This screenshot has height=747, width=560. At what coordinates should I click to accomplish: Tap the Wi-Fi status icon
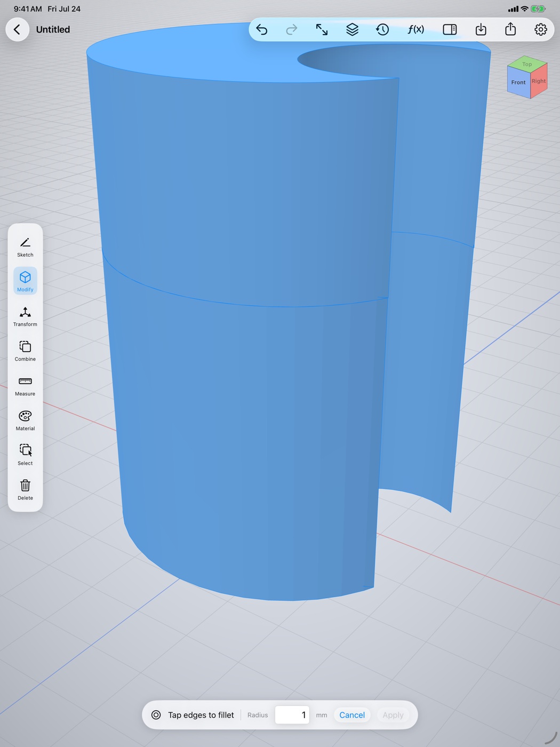tap(524, 9)
